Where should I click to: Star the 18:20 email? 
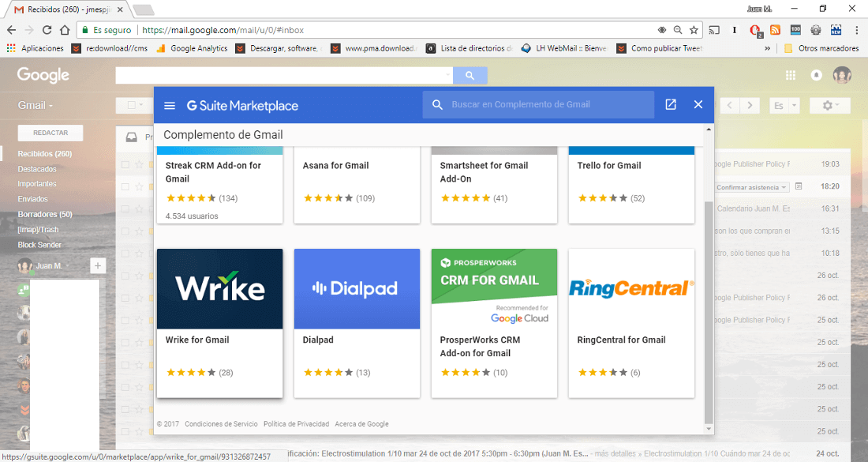pos(139,186)
